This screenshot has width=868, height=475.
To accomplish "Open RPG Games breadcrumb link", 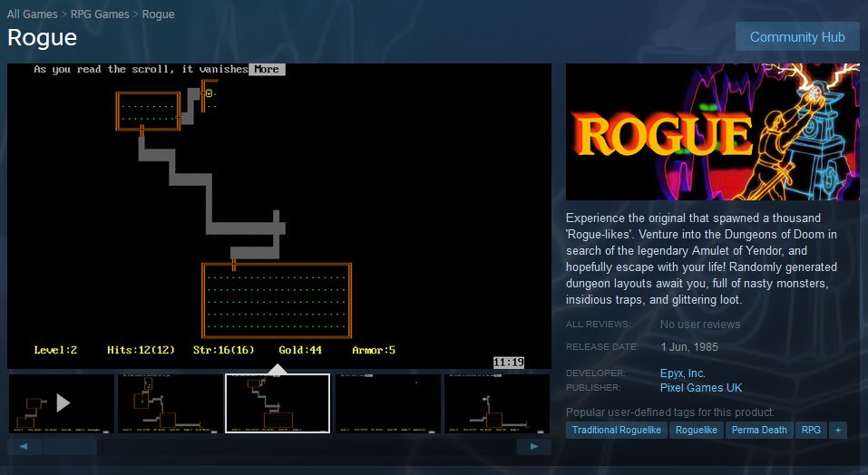I will (x=100, y=15).
